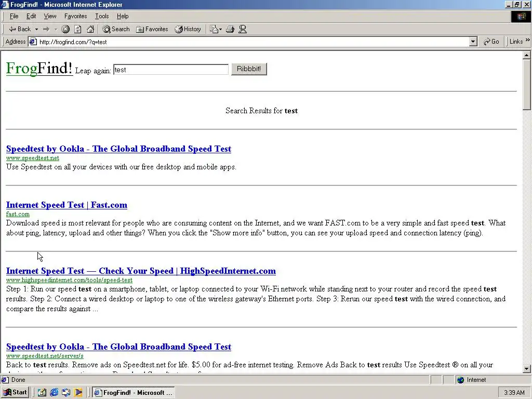Launch Outlook Express from quick launch
This screenshot has width=532, height=399.
pos(66,393)
